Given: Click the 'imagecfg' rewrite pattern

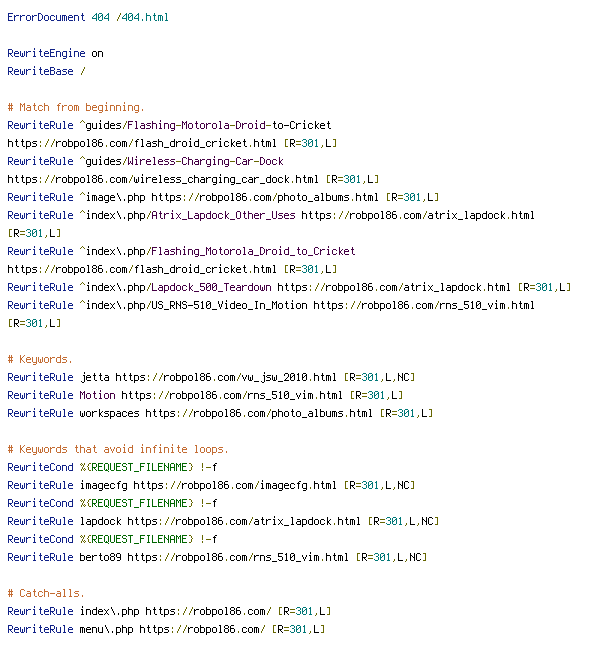Looking at the screenshot, I should [103, 485].
